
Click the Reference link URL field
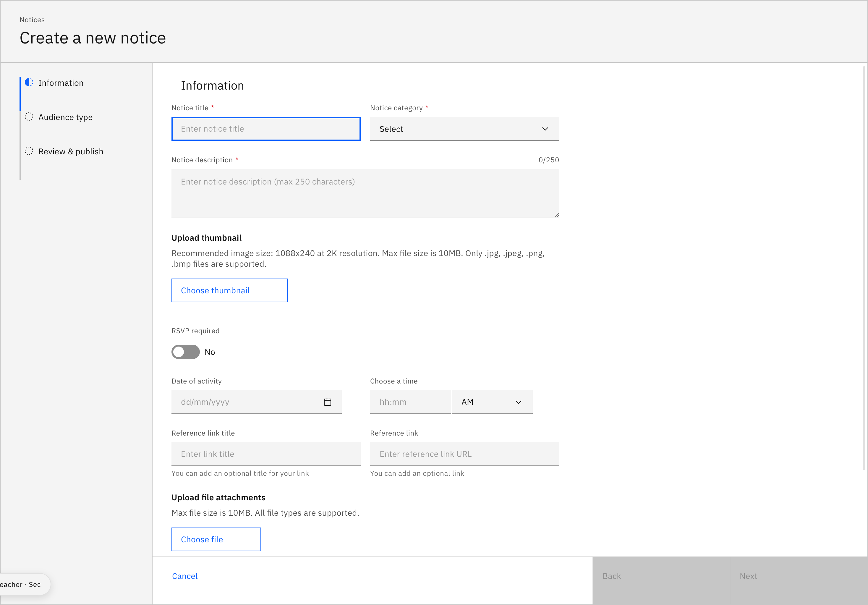click(464, 454)
